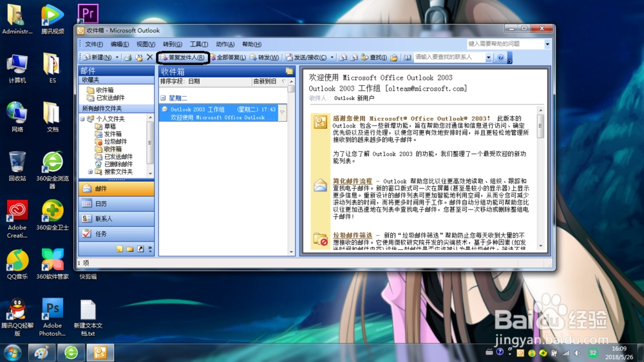
Task: Open the 视图(V) menu
Action: [x=146, y=44]
